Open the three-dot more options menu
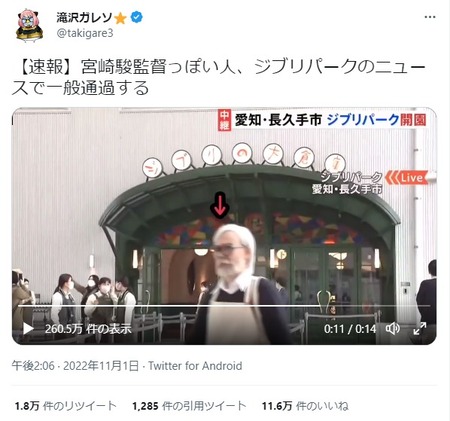The height and width of the screenshot is (421, 450). tap(430, 17)
